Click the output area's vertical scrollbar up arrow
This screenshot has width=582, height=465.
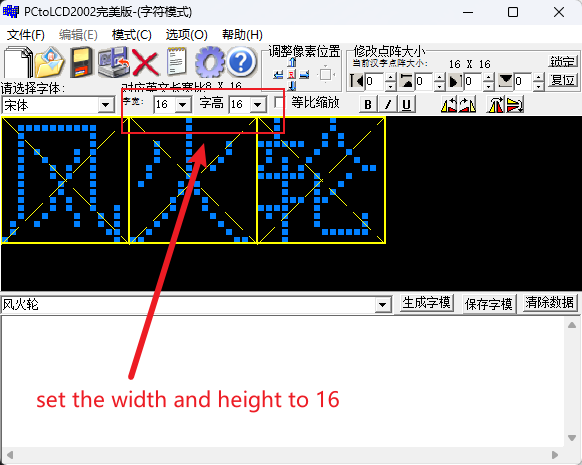click(572, 325)
